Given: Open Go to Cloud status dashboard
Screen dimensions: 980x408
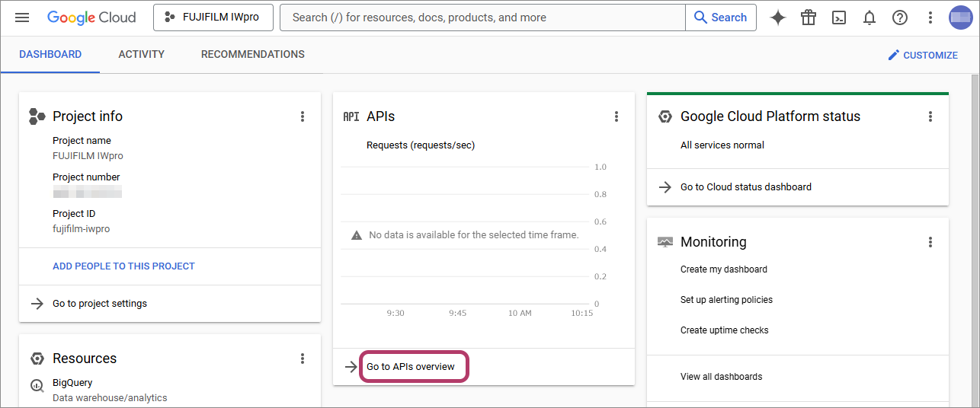Looking at the screenshot, I should pyautogui.click(x=745, y=187).
